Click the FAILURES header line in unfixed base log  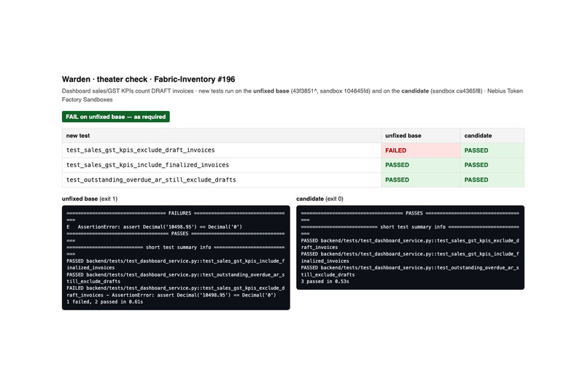[176, 213]
